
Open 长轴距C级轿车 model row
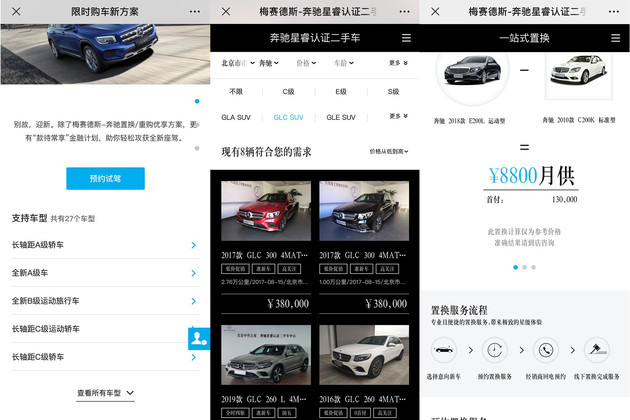pos(105,357)
